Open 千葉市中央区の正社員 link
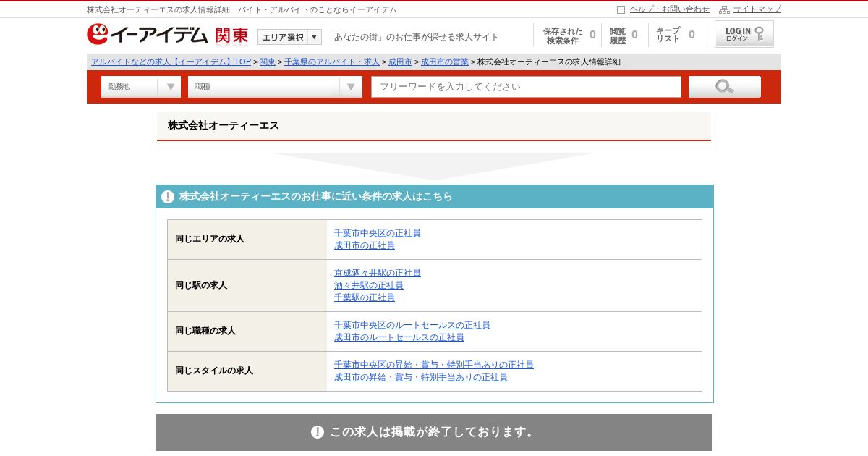This screenshot has height=456, width=868. (378, 233)
